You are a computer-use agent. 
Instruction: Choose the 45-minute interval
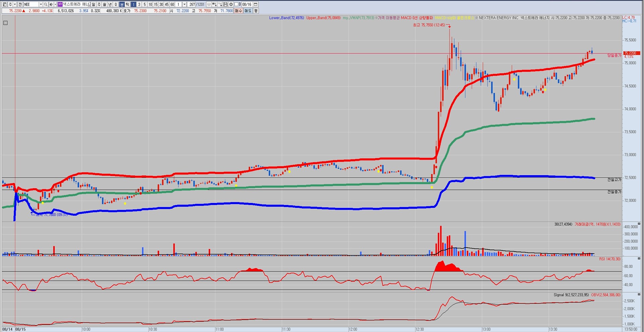167,4
